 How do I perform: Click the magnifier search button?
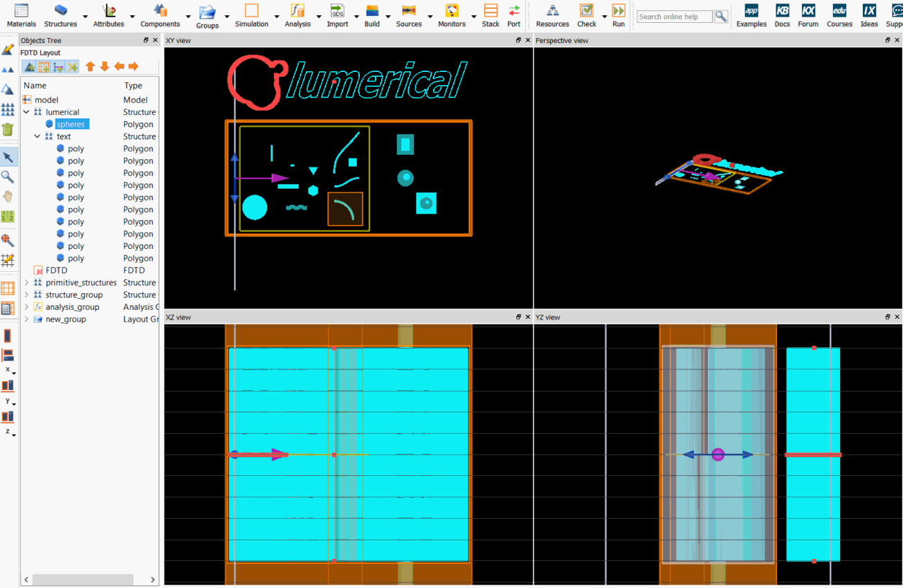[721, 17]
